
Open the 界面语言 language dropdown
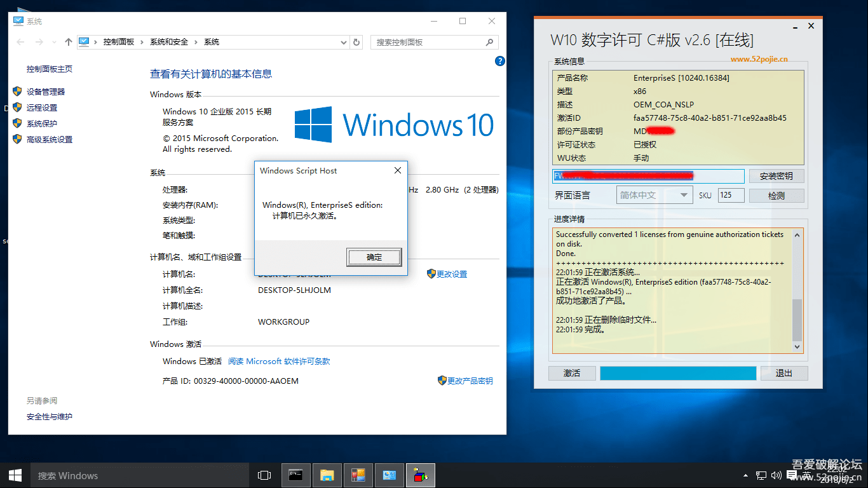pos(654,195)
